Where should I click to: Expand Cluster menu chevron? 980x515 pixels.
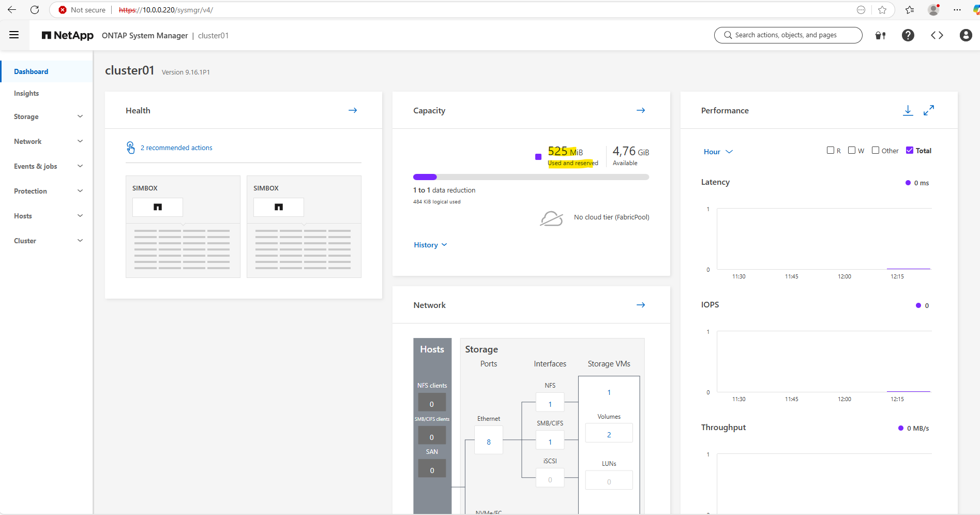[80, 241]
